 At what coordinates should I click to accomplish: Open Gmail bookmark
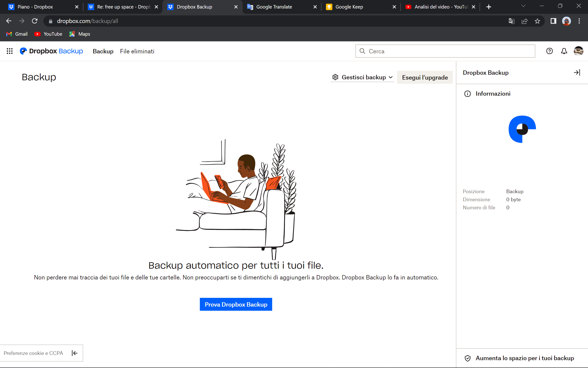coord(17,34)
